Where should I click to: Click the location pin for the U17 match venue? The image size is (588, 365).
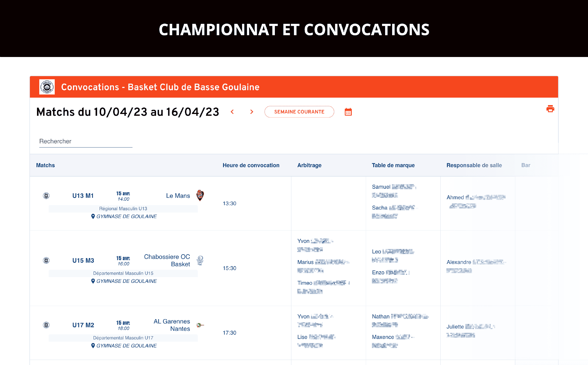point(93,345)
